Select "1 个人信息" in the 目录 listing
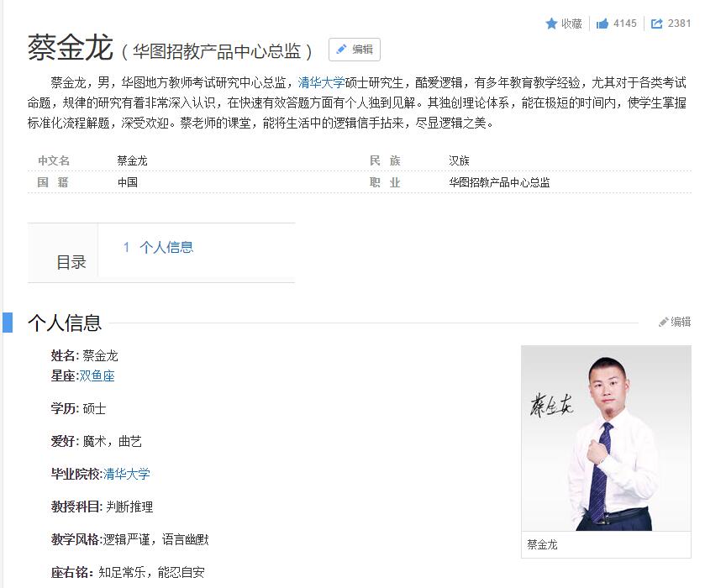Viewport: 705px width, 588px height. tap(160, 247)
